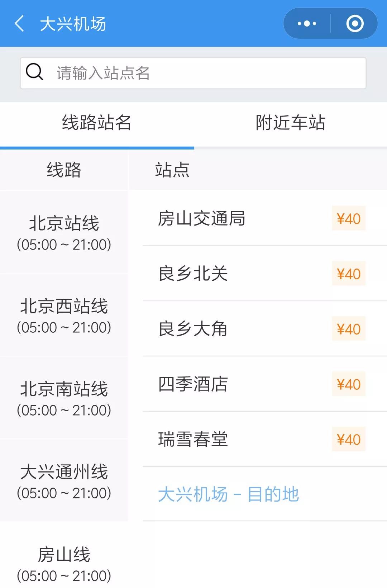This screenshot has width=387, height=588.
Task: Tap the ¥40 price tag for 瑞雪春堂
Action: tap(348, 439)
